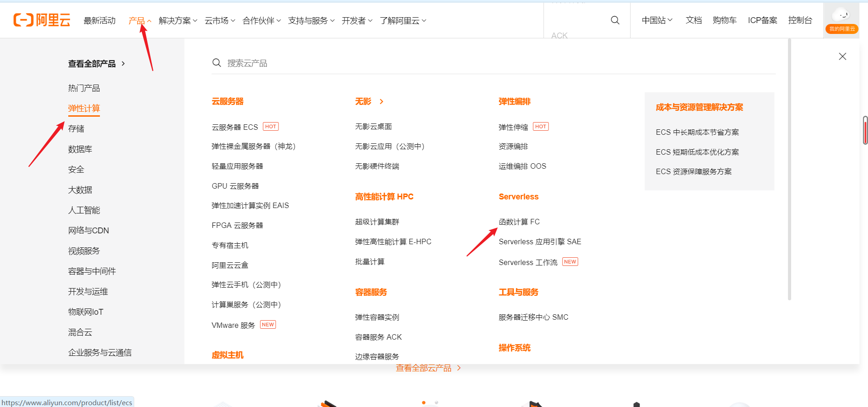
Task: Open 弹性高性能计算 E-HPC
Action: (x=393, y=242)
